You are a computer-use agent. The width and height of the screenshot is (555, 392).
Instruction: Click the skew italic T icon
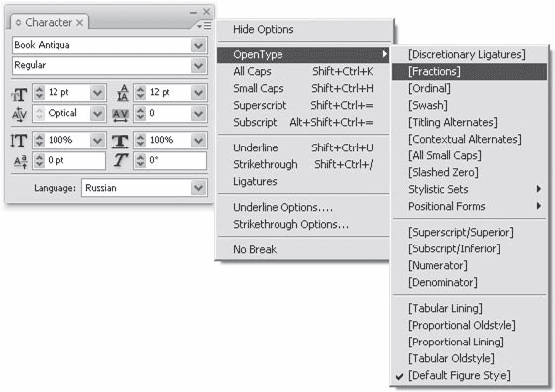pyautogui.click(x=120, y=160)
